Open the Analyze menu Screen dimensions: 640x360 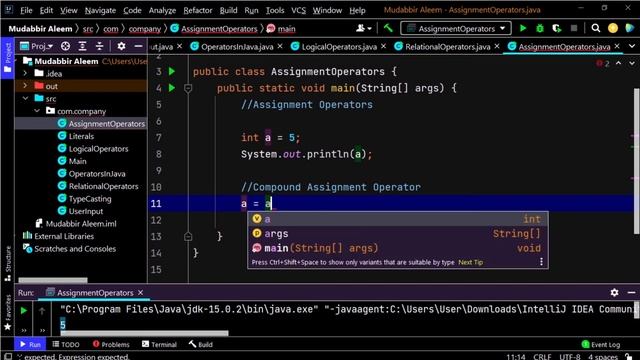point(162,10)
